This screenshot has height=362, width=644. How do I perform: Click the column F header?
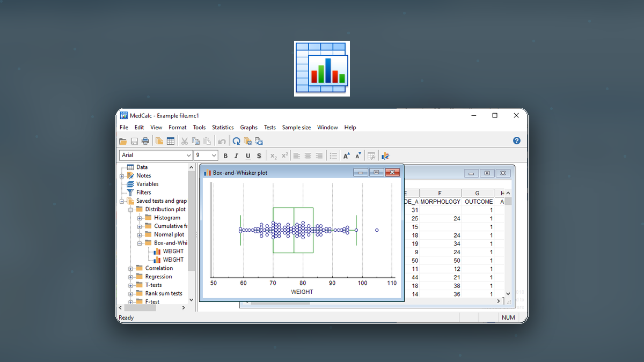coord(440,193)
